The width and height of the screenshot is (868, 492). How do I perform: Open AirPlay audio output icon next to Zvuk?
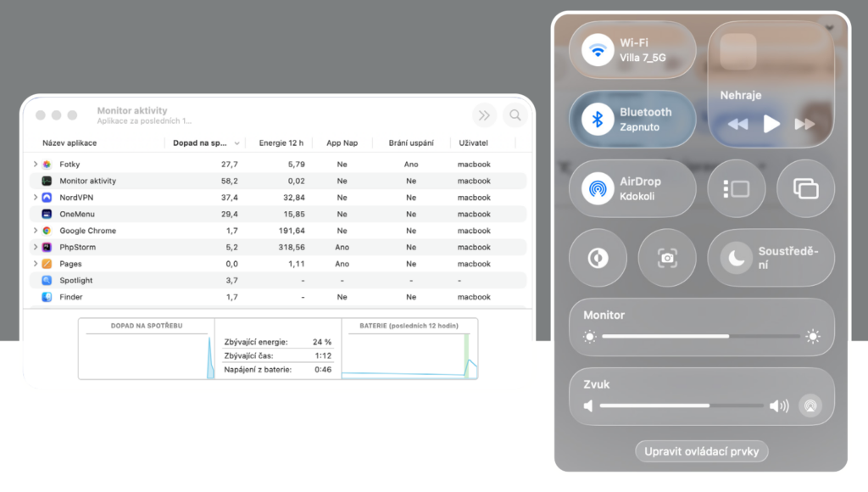[810, 405]
